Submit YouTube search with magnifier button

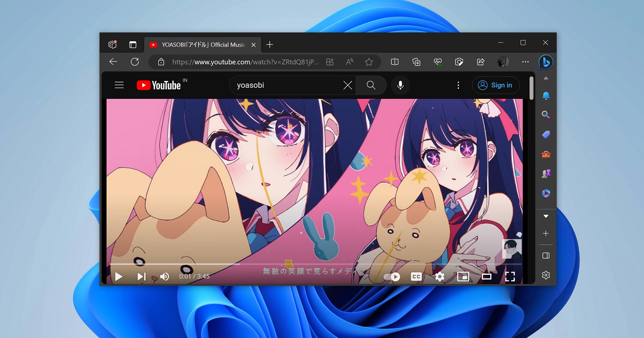pos(371,85)
